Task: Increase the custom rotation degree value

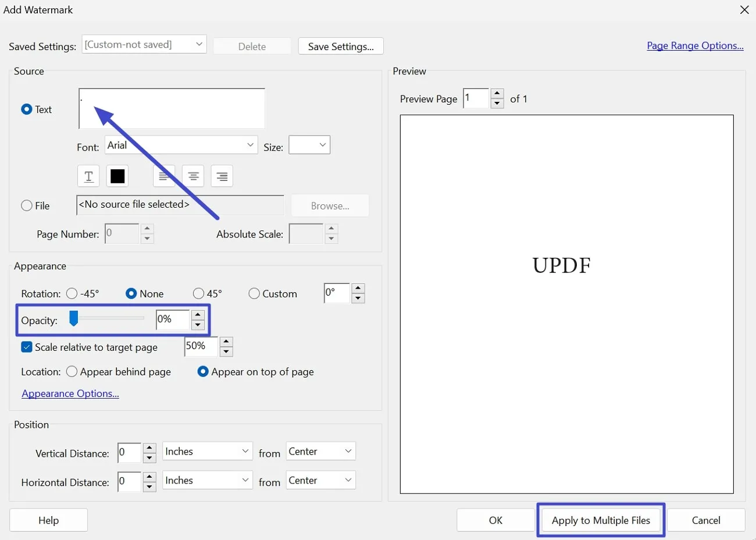Action: tap(358, 289)
